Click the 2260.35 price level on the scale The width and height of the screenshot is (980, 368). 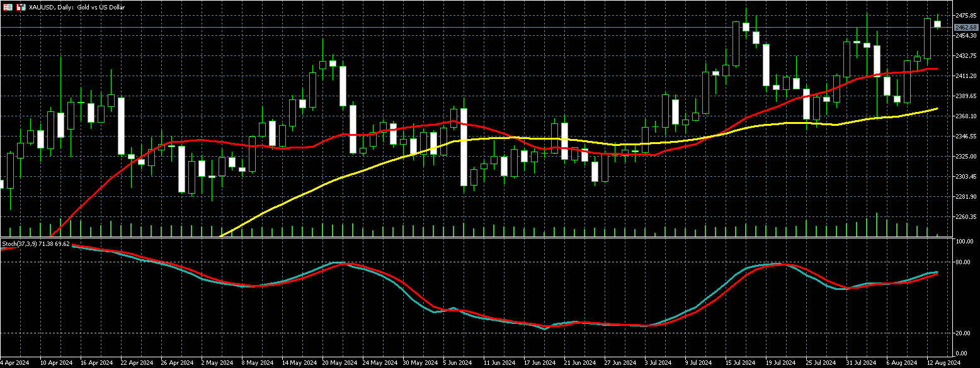pos(965,217)
